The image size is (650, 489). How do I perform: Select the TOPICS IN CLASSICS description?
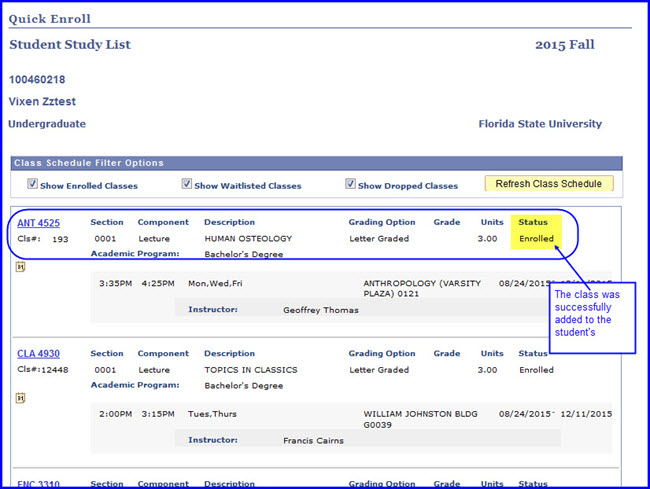pyautogui.click(x=251, y=370)
